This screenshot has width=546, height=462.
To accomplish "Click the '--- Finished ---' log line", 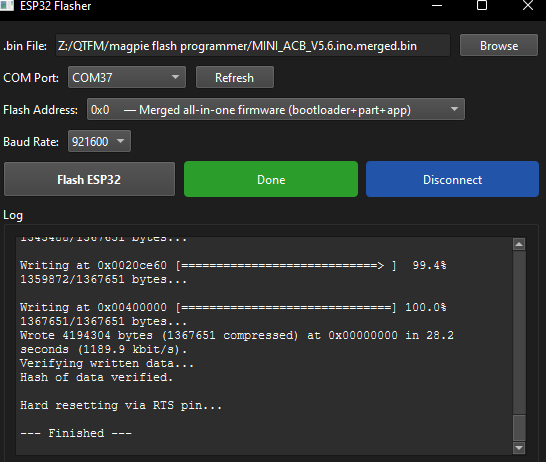I will point(76,433).
